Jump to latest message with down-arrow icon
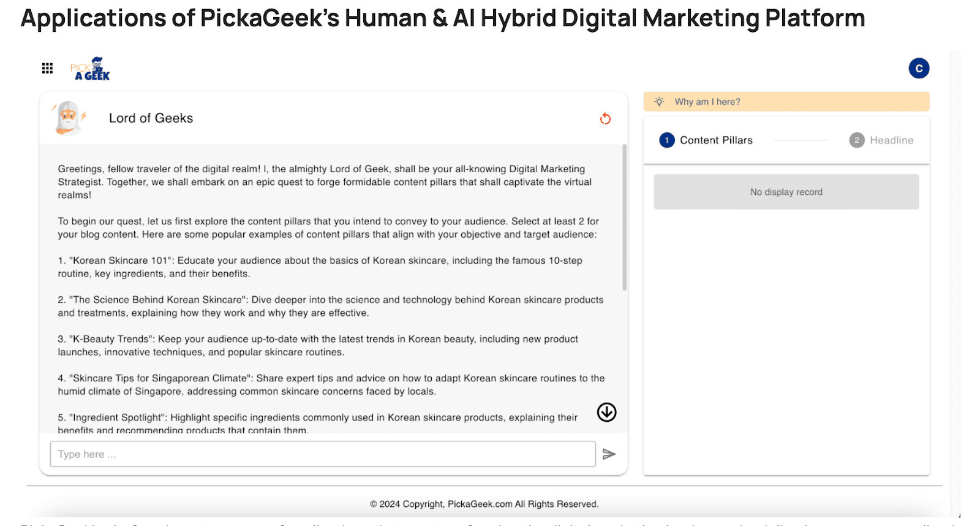 pos(607,412)
